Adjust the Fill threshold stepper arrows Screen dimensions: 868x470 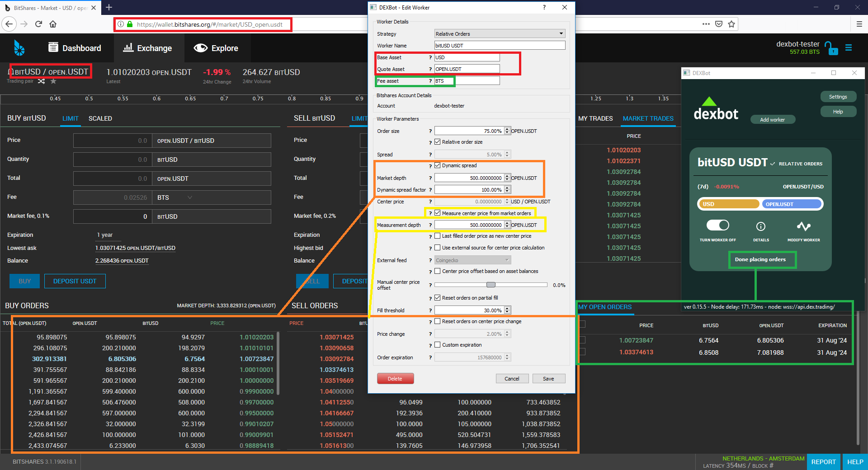coord(507,310)
